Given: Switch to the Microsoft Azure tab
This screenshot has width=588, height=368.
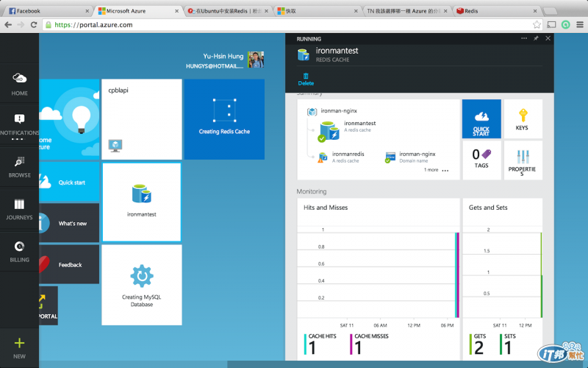Looking at the screenshot, I should (138, 11).
